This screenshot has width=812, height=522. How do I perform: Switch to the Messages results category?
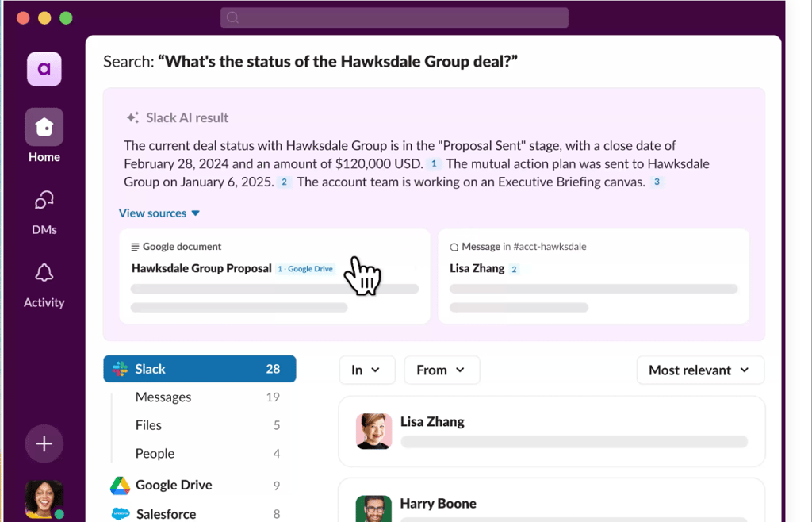(163, 397)
